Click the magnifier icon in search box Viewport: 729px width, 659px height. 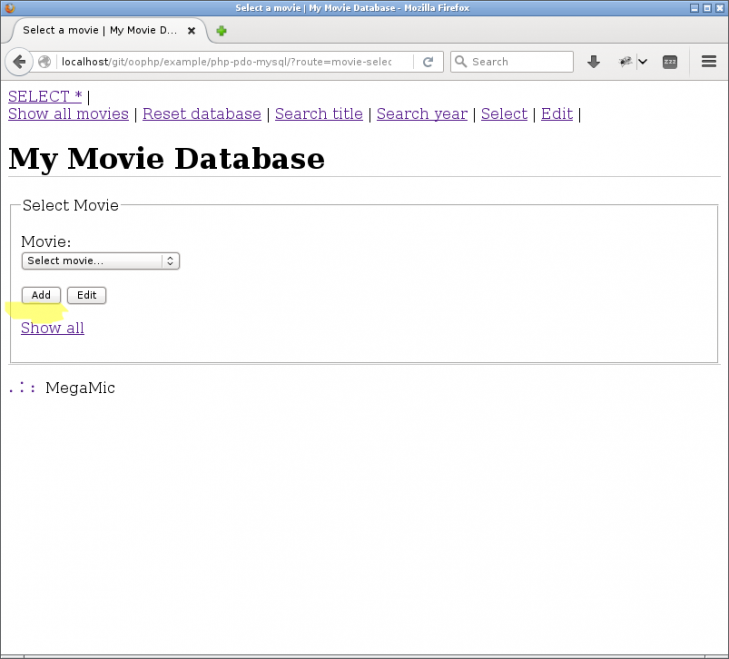tap(461, 61)
